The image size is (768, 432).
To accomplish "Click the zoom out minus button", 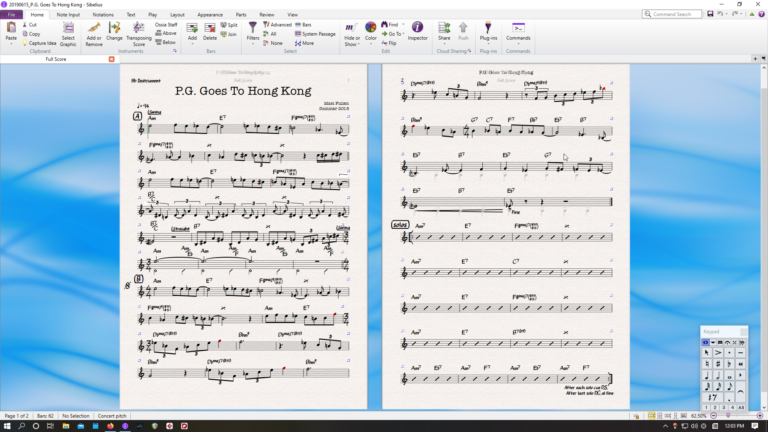I will click(714, 416).
